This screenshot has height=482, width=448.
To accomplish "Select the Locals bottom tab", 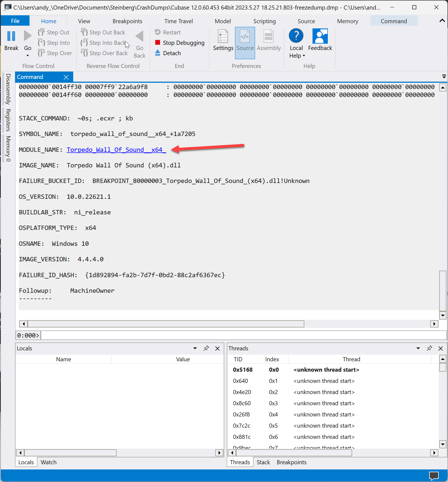I will [x=26, y=462].
